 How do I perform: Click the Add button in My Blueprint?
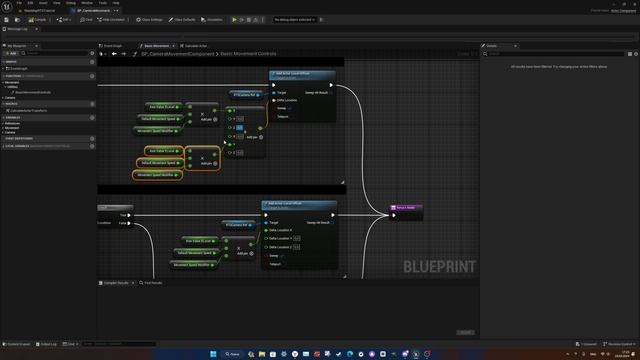pos(11,53)
